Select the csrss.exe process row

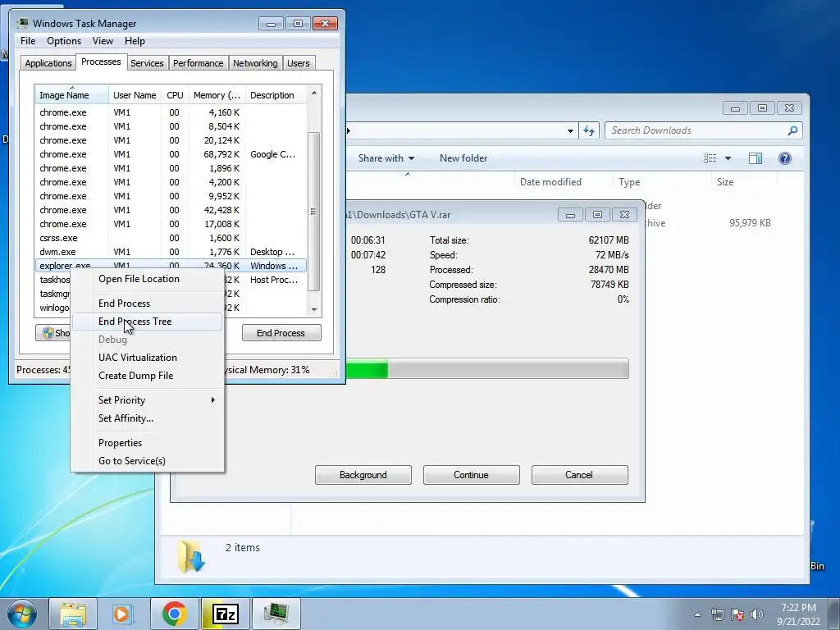(x=171, y=238)
